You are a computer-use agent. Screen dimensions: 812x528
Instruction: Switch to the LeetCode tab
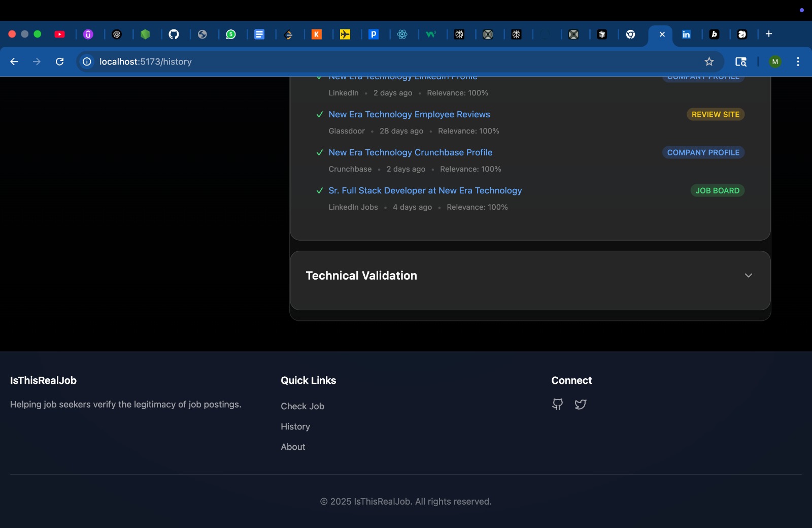pos(288,35)
